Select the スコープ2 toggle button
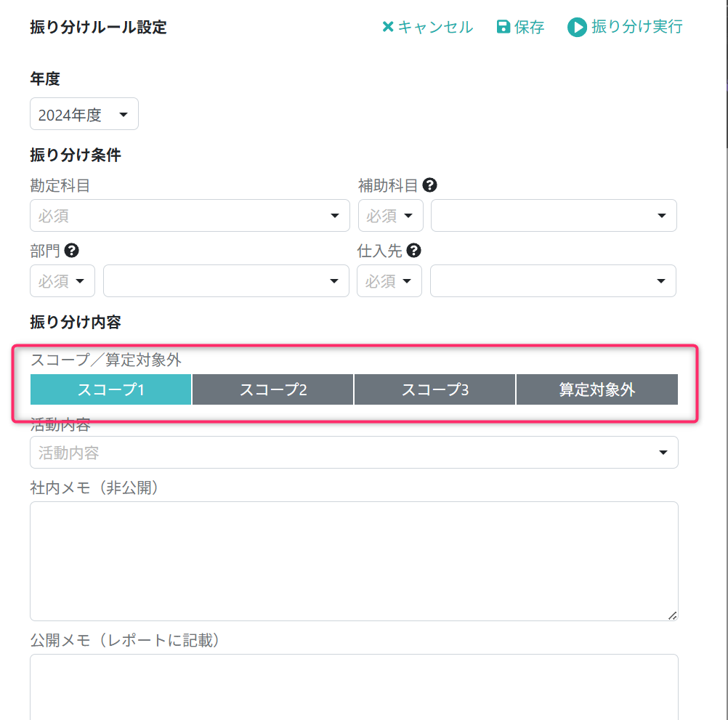This screenshot has width=728, height=720. click(272, 389)
